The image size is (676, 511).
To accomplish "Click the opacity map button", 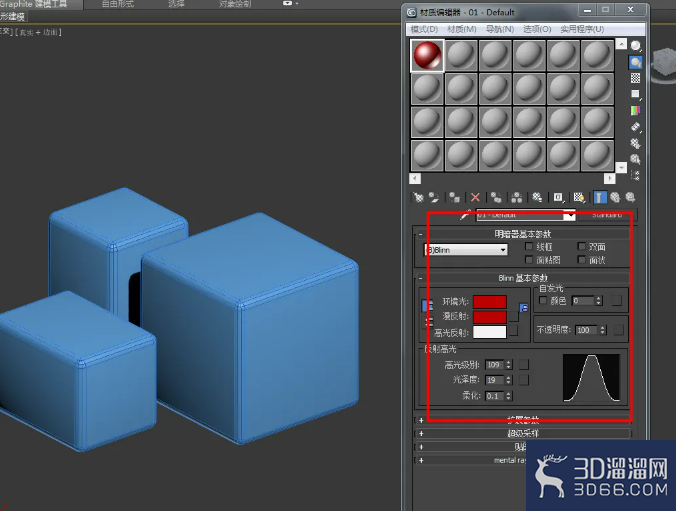I will tap(618, 330).
